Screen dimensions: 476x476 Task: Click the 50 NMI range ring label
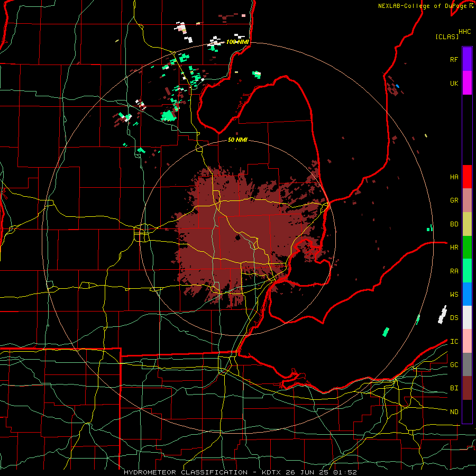coord(237,140)
